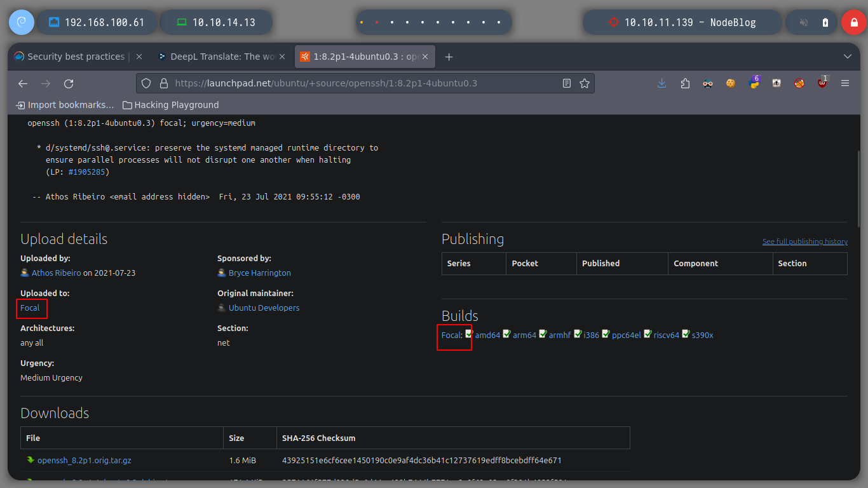
Task: Select the yellow workspace dot
Action: (362, 22)
